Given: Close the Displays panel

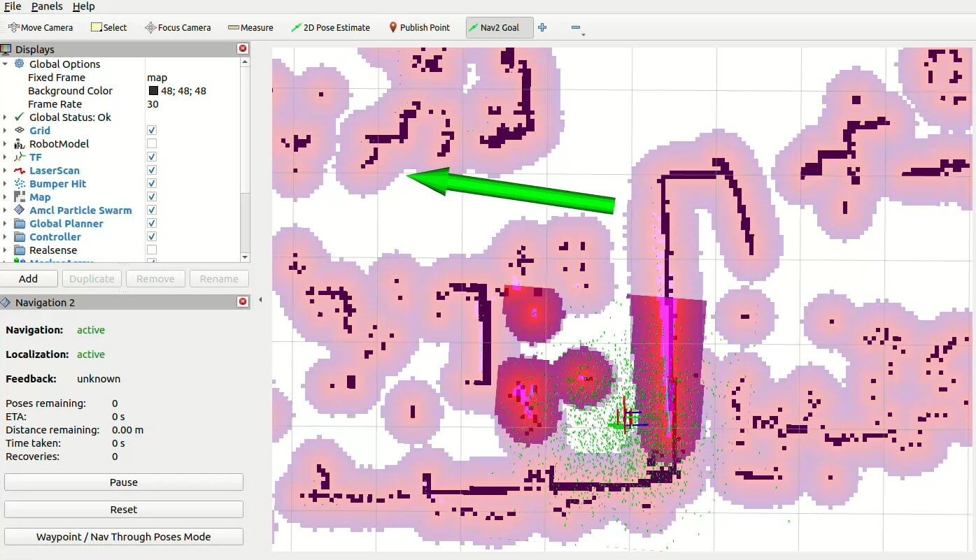Looking at the screenshot, I should coord(243,49).
